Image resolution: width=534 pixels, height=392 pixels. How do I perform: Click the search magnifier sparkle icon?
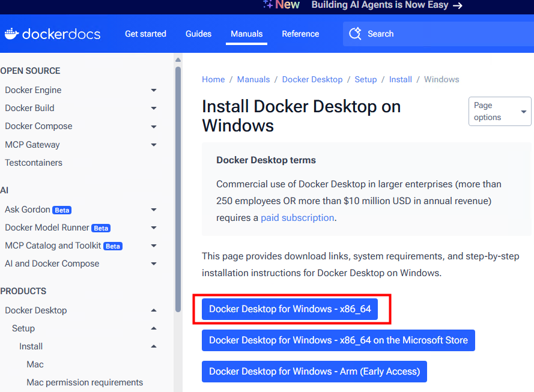click(x=355, y=34)
